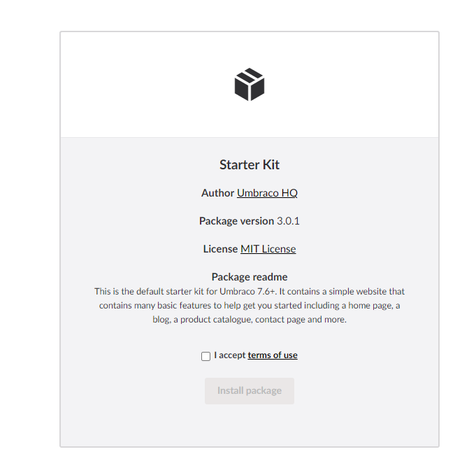Click 'Umbraco 7.6+' in the readme
Viewport: 476px width, 468px height.
point(247,292)
